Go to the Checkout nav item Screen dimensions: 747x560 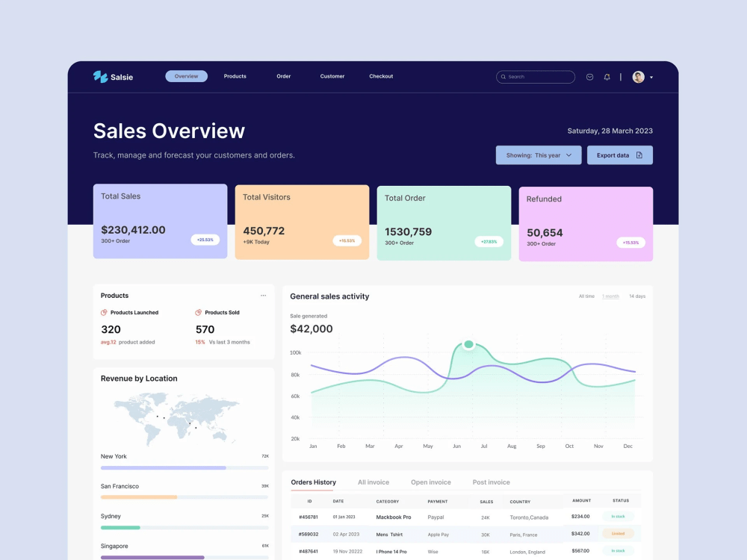coord(381,76)
